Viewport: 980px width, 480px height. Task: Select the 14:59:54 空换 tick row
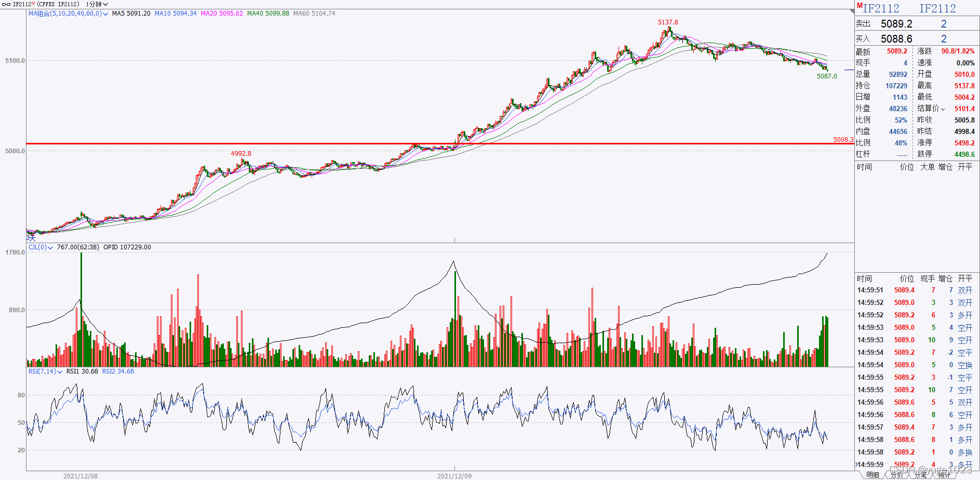pyautogui.click(x=917, y=365)
